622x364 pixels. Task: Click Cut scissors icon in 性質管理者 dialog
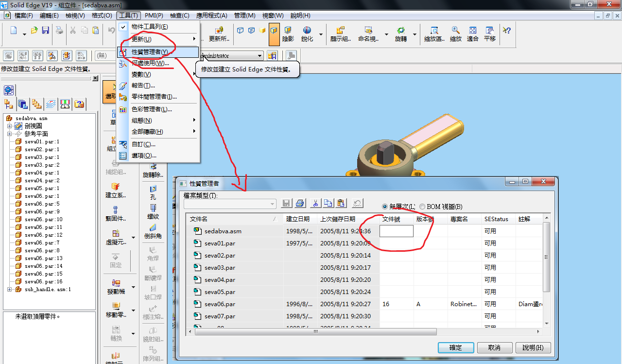pos(315,203)
